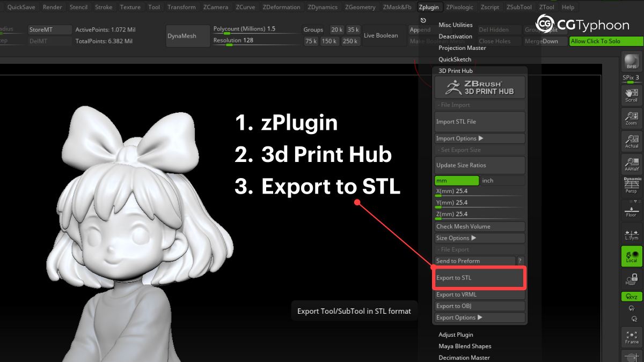Open the Texture menu
This screenshot has width=644, height=362.
click(x=130, y=7)
